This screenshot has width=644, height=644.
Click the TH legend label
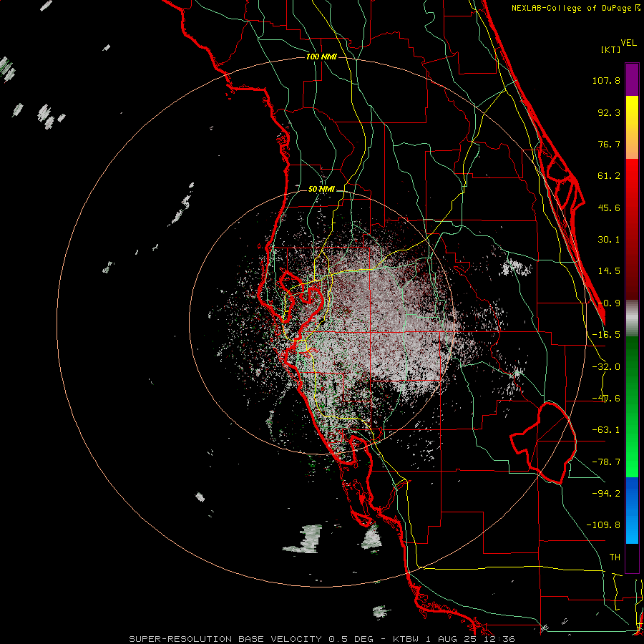tap(615, 557)
